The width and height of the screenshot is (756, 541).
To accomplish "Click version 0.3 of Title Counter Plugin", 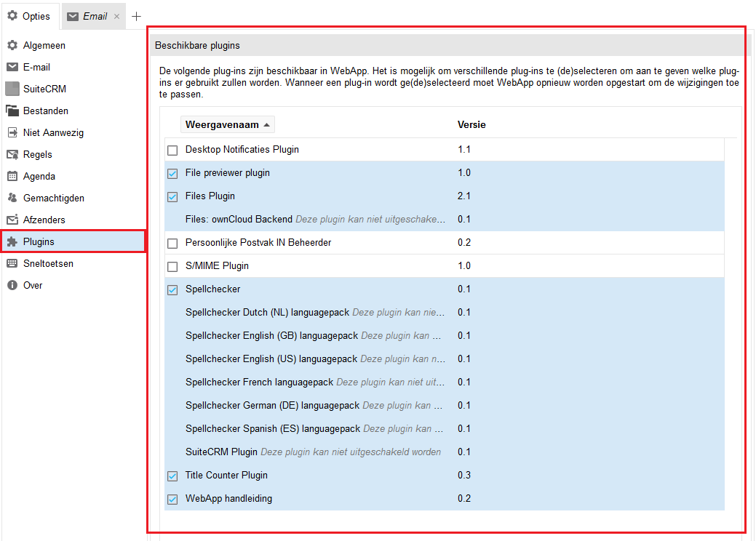I will (464, 475).
